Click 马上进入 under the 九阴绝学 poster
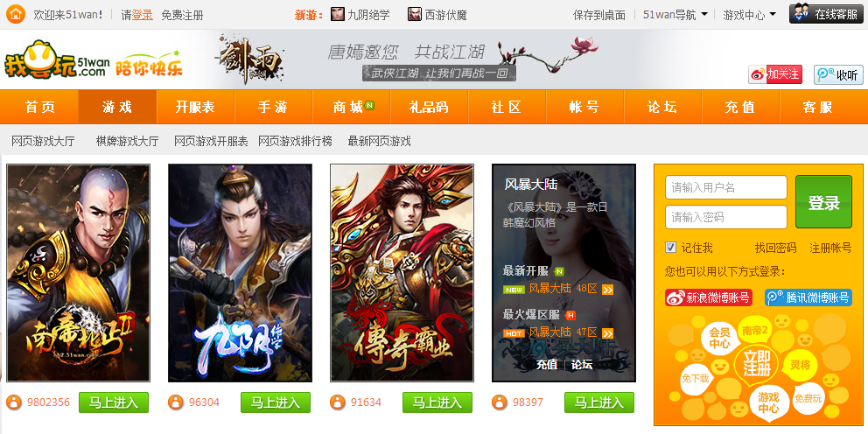Viewport: 868px width, 434px height. (276, 402)
